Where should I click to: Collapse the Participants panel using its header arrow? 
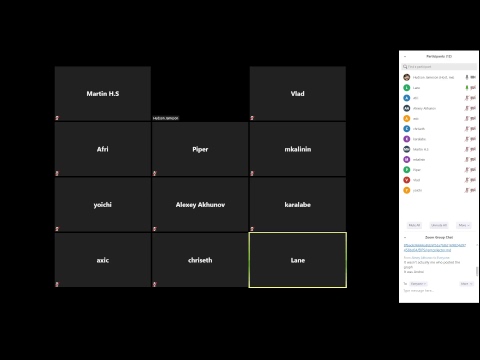405,57
